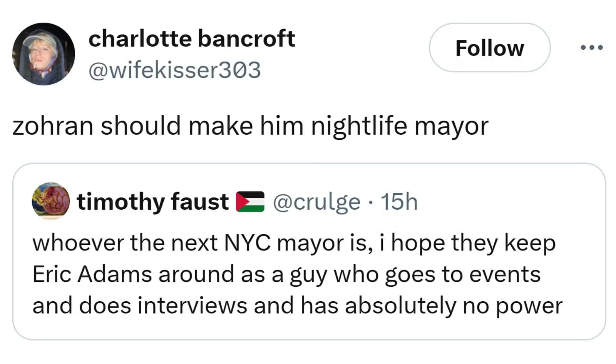Click the 15h timestamp
Screen dimensions: 616x364
pos(399,201)
